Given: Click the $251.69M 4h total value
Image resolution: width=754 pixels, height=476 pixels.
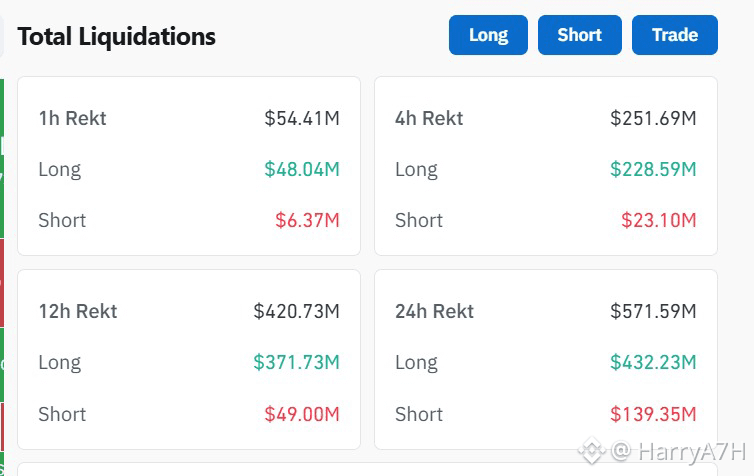Looking at the screenshot, I should point(653,118).
